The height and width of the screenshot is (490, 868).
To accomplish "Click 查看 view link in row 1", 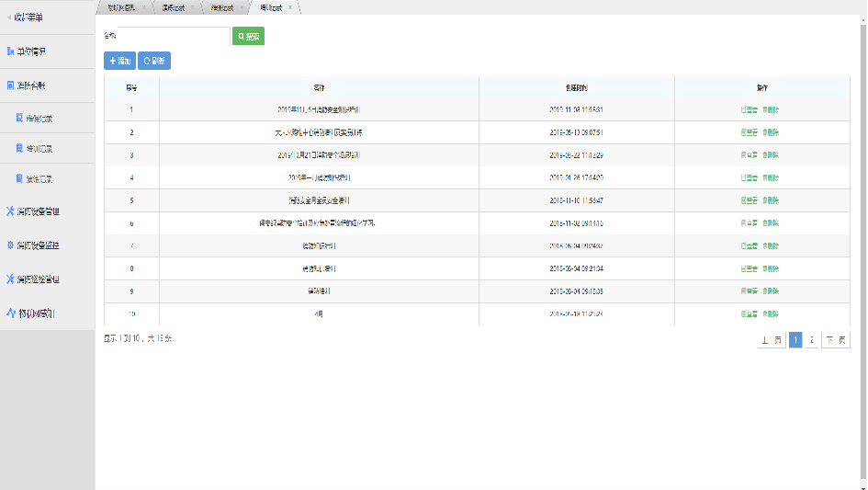I will (749, 109).
